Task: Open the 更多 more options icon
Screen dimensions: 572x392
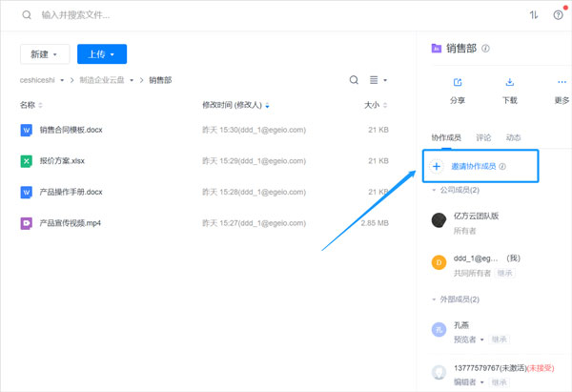Action: pyautogui.click(x=562, y=82)
